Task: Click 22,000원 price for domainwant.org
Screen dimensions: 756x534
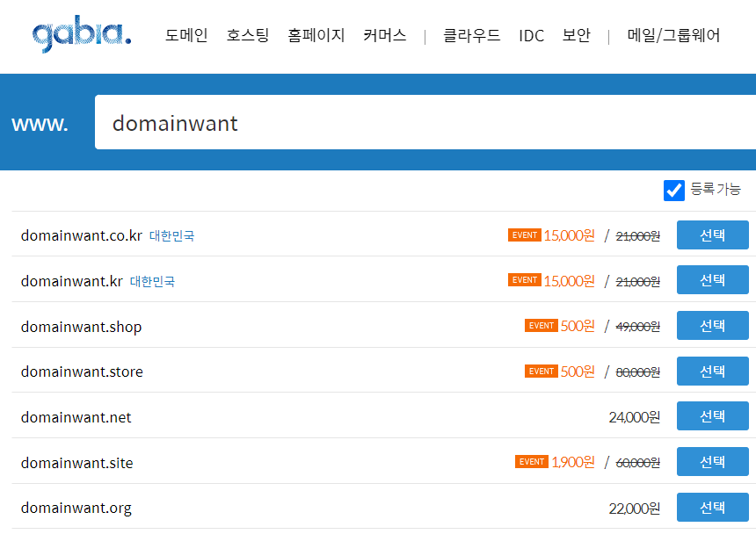Action: coord(635,509)
